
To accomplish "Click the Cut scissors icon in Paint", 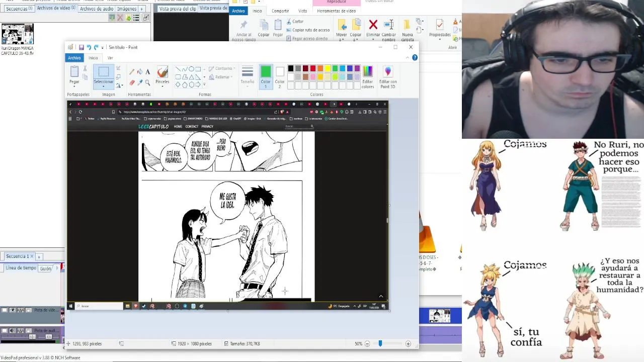I will coord(85,68).
